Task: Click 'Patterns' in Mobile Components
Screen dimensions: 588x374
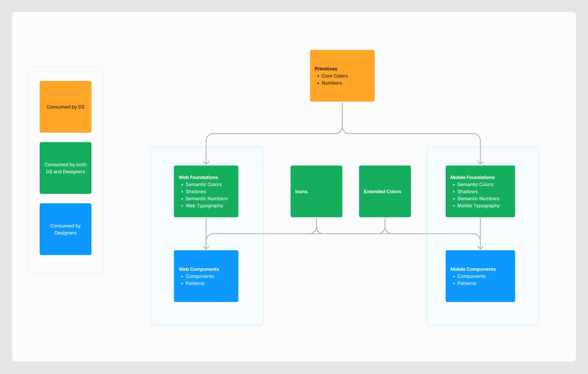Action: point(467,283)
